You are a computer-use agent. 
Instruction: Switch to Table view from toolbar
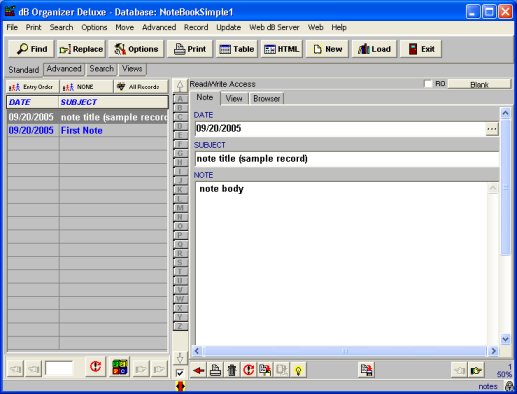tap(237, 49)
